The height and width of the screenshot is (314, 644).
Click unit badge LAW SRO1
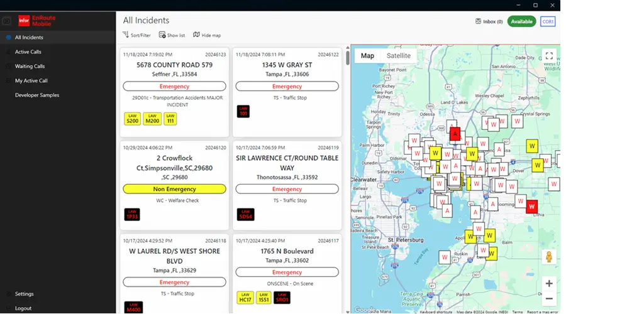[282, 298]
